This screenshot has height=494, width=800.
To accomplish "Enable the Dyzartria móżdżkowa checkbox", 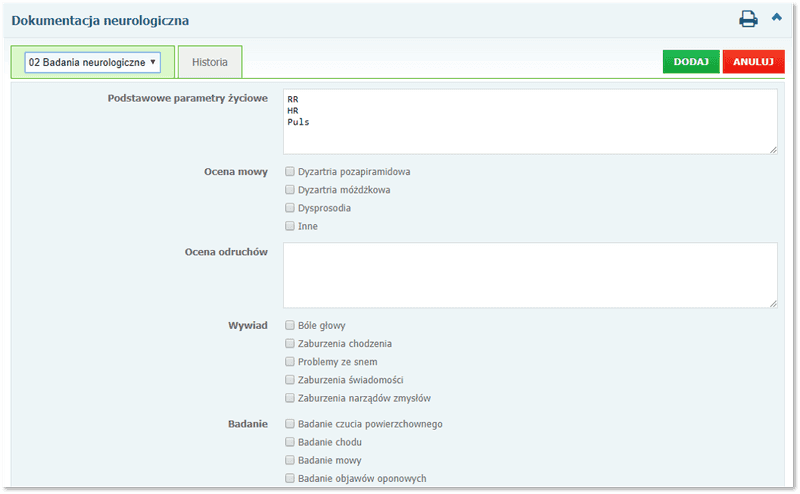I will 290,190.
